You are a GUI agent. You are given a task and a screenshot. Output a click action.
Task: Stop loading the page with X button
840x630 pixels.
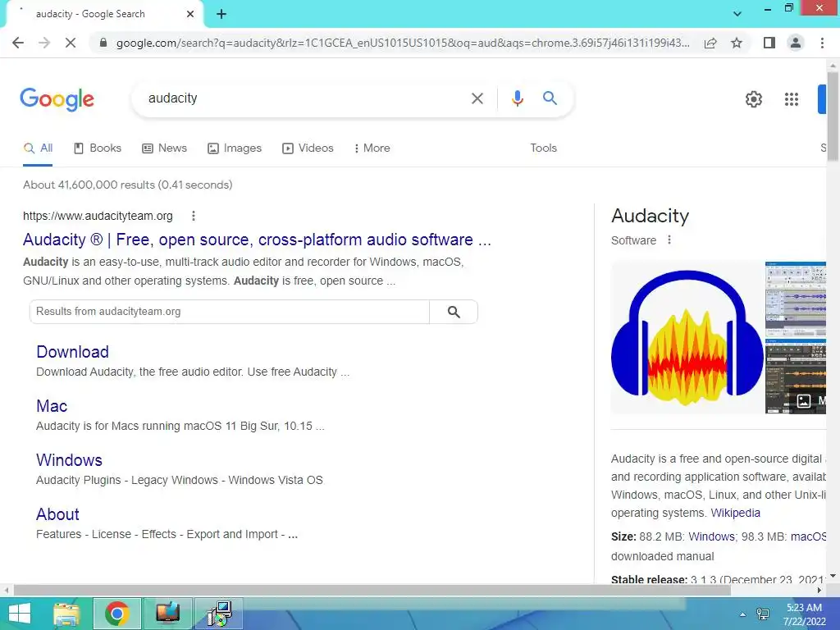click(71, 43)
